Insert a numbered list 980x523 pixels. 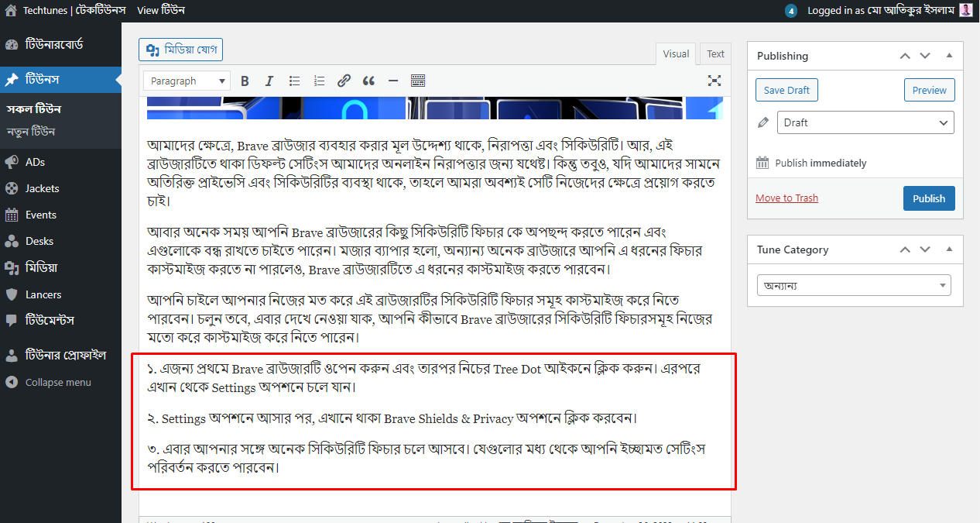(x=319, y=80)
